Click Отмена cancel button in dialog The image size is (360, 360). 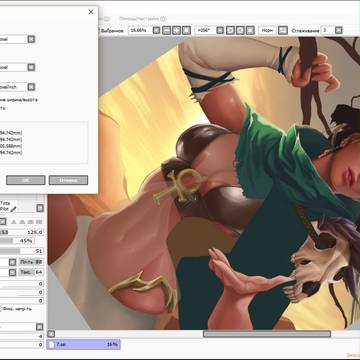[x=68, y=180]
